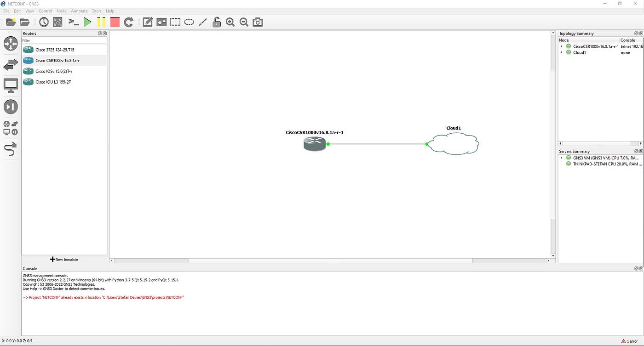Open the Edit menu
Viewport: 644px width, 346px height.
pyautogui.click(x=17, y=11)
